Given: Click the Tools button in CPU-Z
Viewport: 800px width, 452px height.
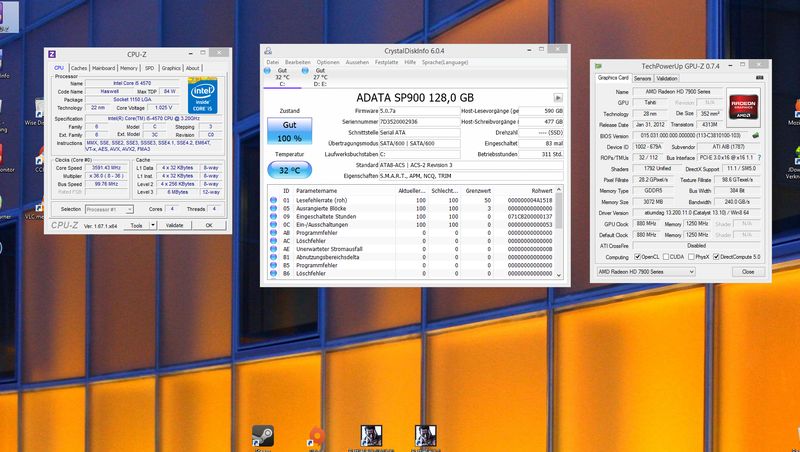Looking at the screenshot, I should (x=137, y=225).
